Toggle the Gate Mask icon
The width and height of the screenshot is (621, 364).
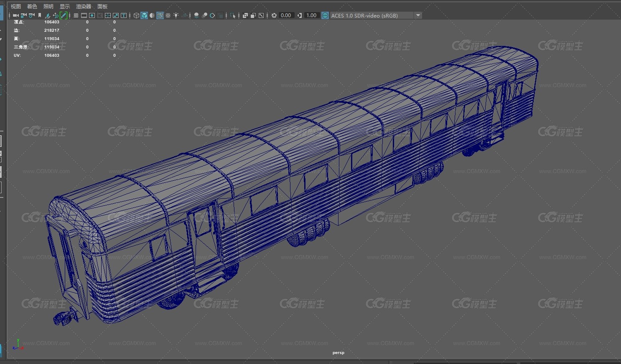point(100,15)
